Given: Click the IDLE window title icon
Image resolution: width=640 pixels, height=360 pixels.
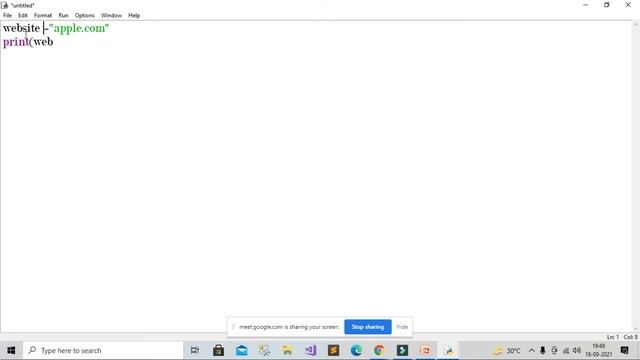Looking at the screenshot, I should pyautogui.click(x=4, y=5).
